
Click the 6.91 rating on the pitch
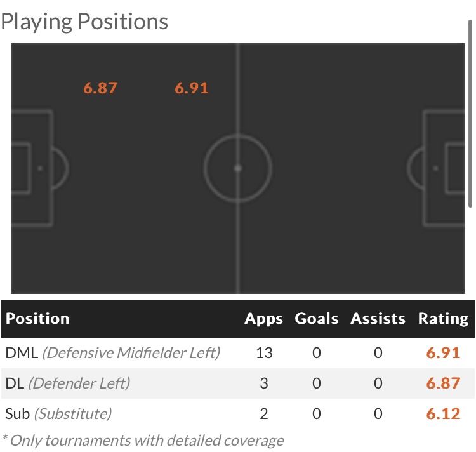(192, 88)
